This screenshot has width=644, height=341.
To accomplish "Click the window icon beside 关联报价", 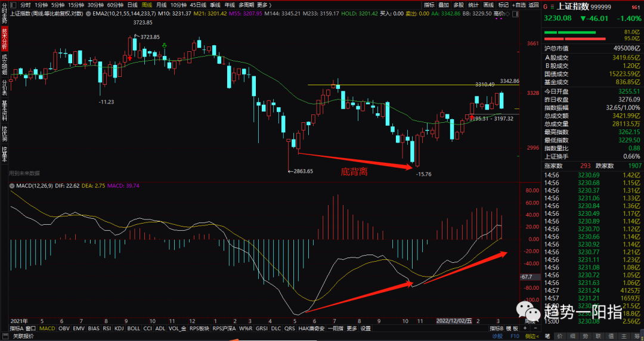I will tap(5, 336).
